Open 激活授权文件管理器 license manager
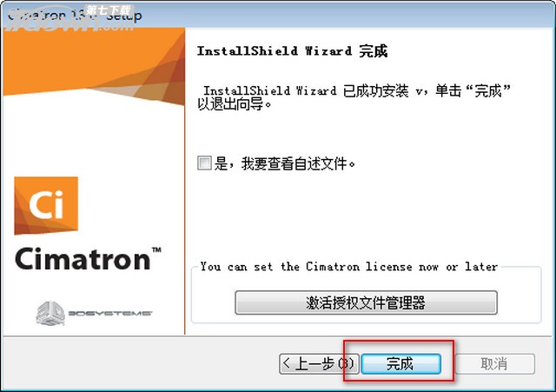The image size is (556, 392). pos(366,302)
